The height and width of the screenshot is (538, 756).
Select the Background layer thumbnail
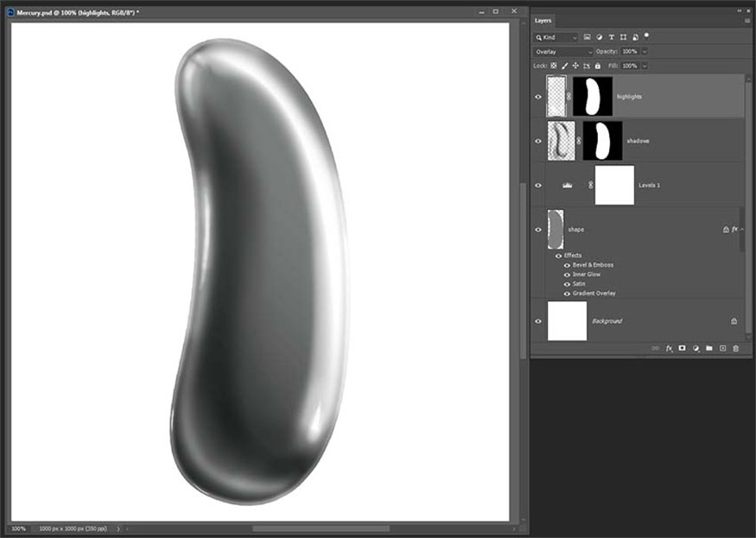tap(568, 321)
